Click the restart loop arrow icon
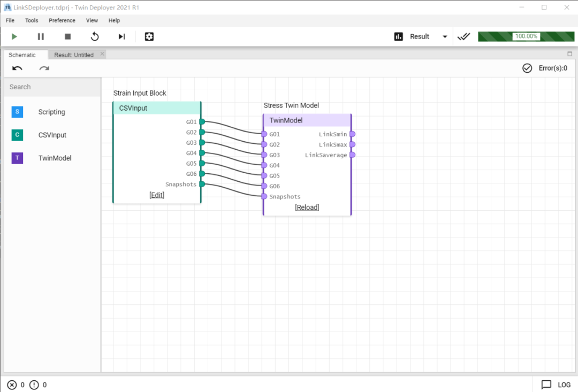The height and width of the screenshot is (392, 578). click(x=95, y=36)
